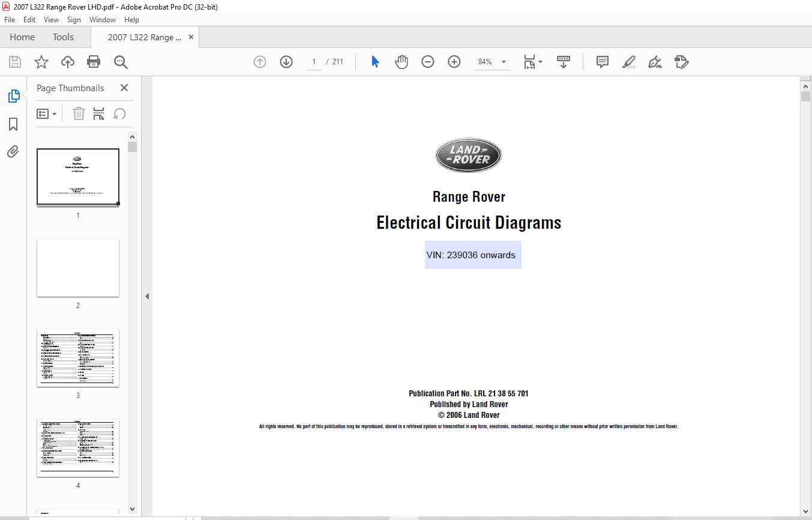Zoom out with the minus icon

point(428,62)
